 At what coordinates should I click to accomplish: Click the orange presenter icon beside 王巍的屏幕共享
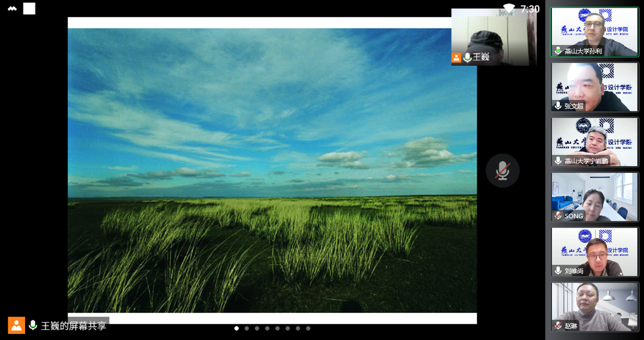16,326
